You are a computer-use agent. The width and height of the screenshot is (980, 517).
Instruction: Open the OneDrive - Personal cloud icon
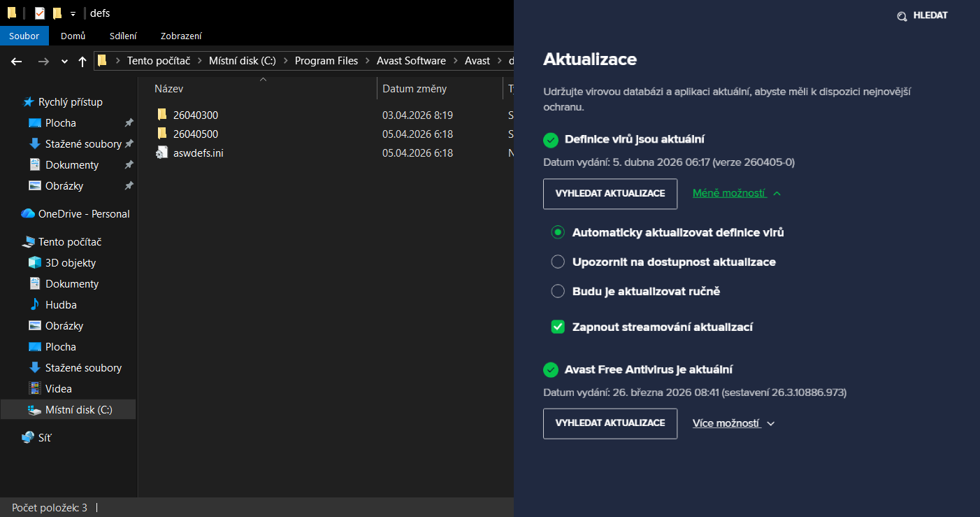coord(28,214)
